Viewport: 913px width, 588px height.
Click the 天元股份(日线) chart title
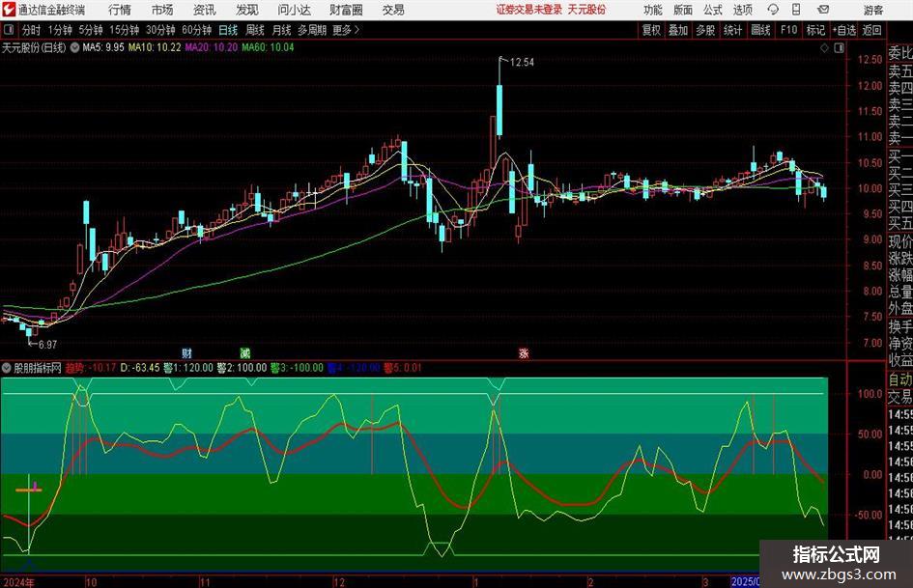pyautogui.click(x=35, y=47)
